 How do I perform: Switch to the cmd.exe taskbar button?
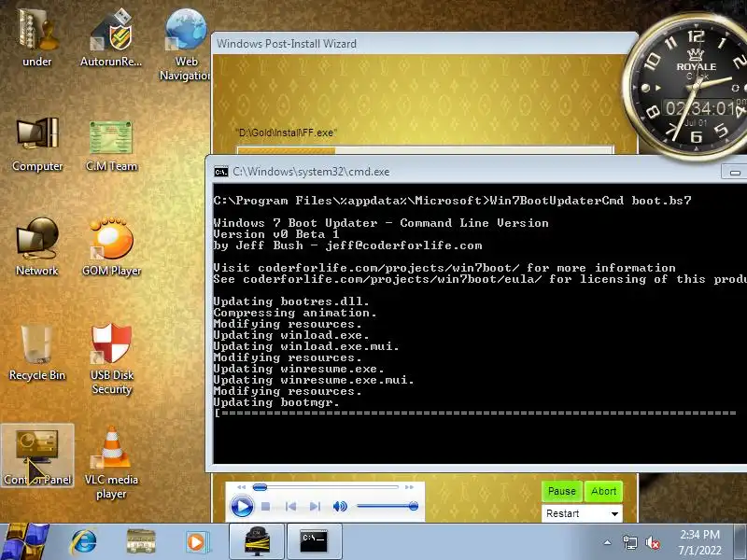(314, 541)
